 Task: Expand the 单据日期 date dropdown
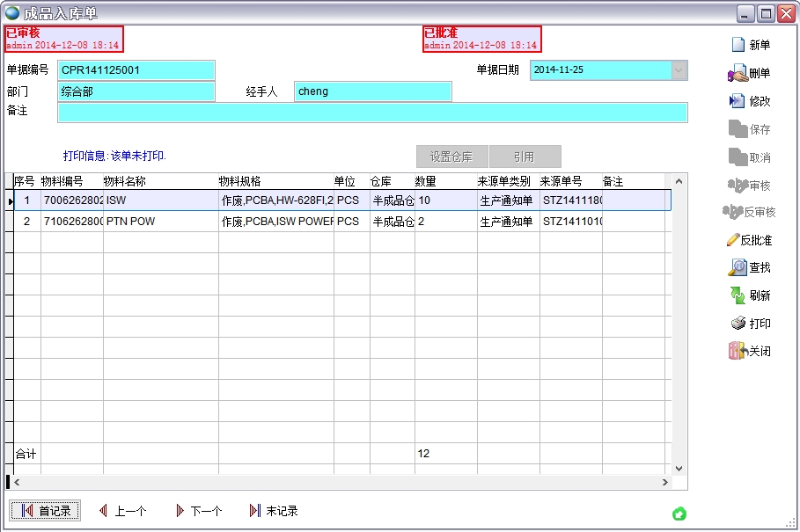coord(679,70)
